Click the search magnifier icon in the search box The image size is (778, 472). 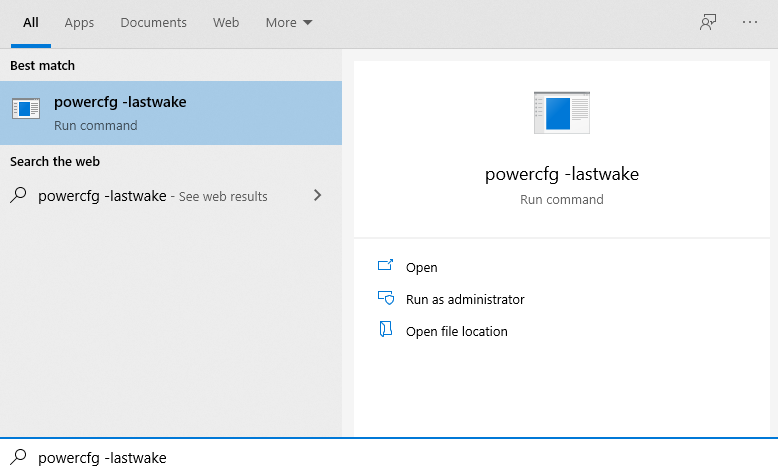coord(18,457)
